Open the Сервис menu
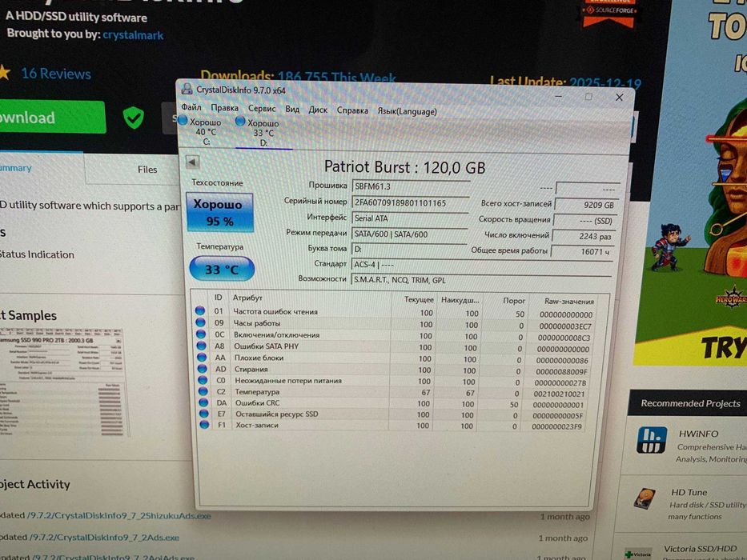The image size is (747, 560). [262, 109]
